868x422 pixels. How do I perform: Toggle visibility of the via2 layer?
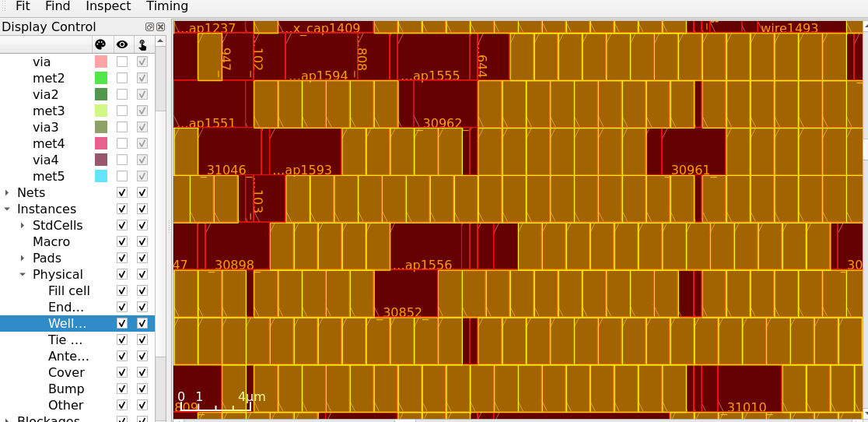point(122,94)
